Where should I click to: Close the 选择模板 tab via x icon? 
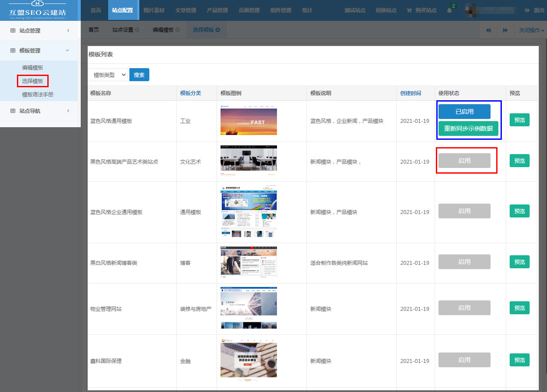click(x=218, y=30)
